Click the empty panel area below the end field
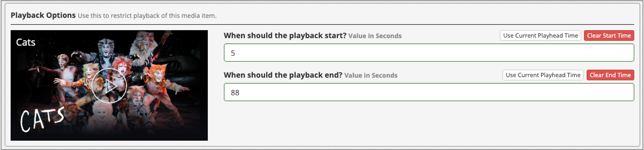This screenshot has height=150, width=644. tap(429, 122)
